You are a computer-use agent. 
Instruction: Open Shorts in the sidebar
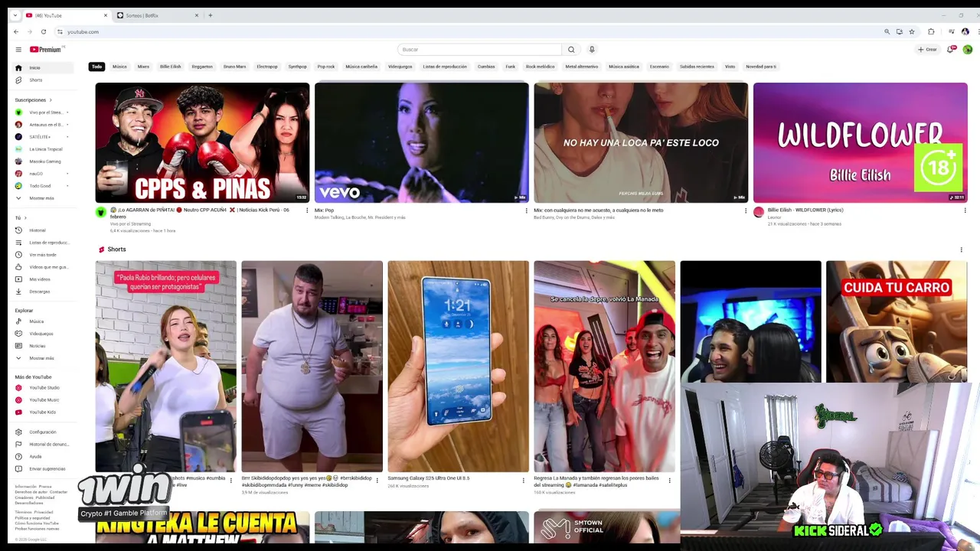click(x=43, y=80)
